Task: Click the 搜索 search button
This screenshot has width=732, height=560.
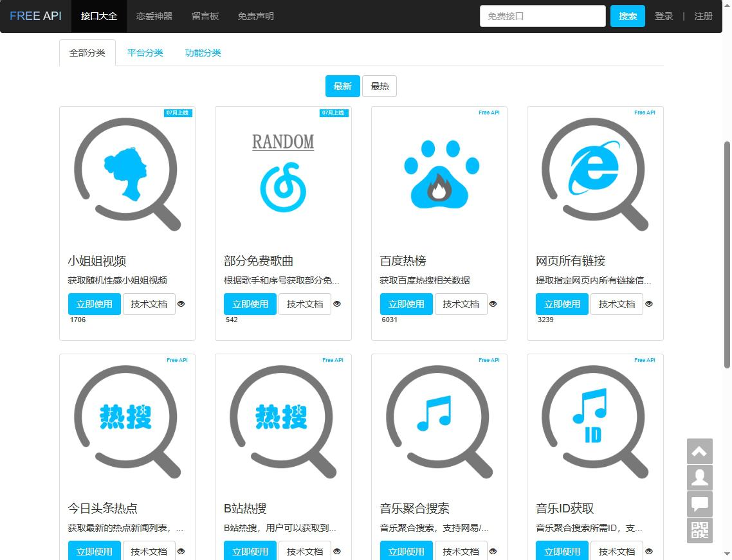Action: (x=627, y=16)
